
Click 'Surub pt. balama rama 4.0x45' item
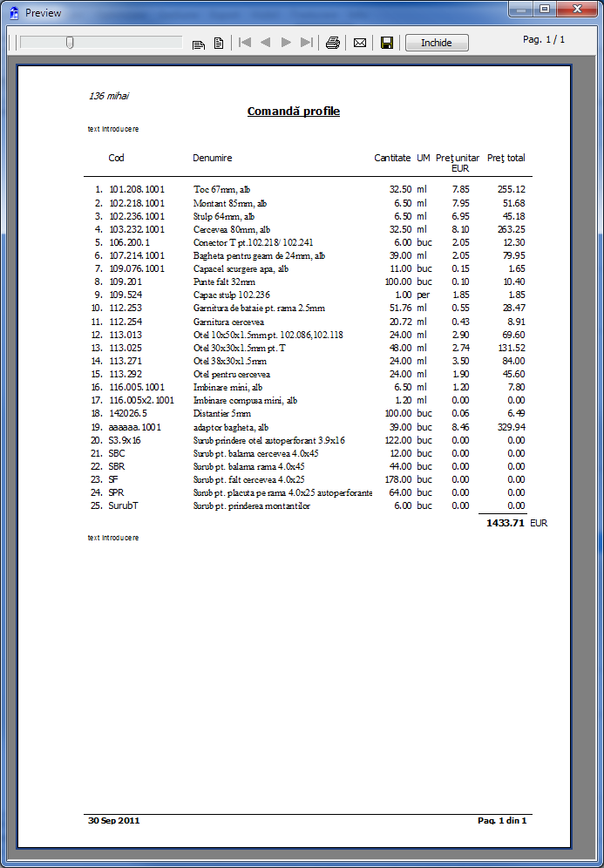tap(248, 466)
